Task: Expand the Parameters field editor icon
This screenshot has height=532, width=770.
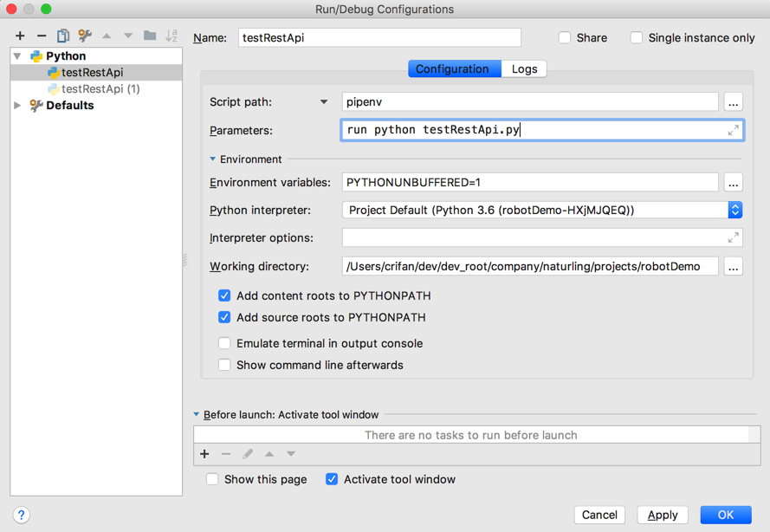Action: click(x=733, y=130)
